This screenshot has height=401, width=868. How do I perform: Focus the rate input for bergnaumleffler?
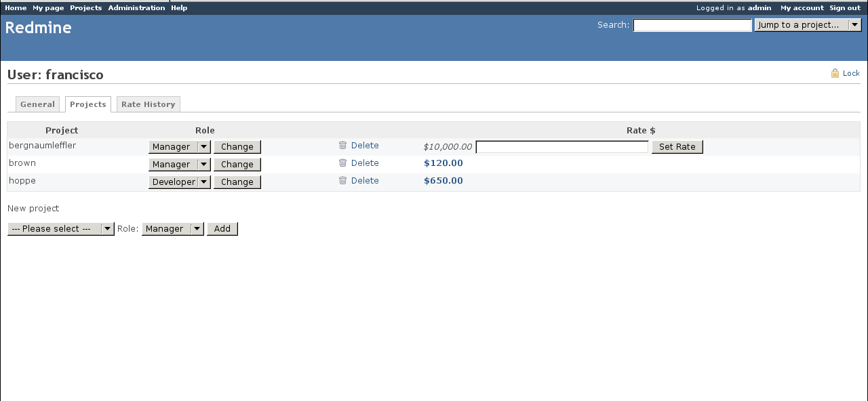(x=562, y=147)
